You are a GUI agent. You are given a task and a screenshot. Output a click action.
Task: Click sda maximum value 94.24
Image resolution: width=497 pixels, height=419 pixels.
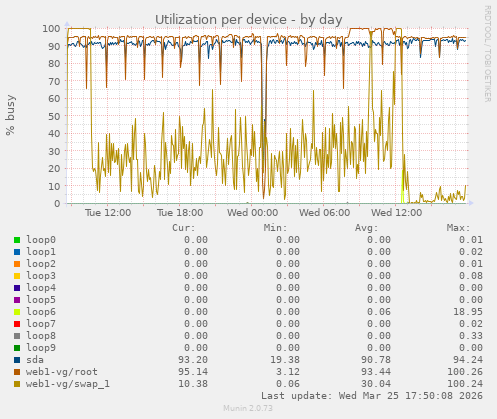click(x=468, y=360)
